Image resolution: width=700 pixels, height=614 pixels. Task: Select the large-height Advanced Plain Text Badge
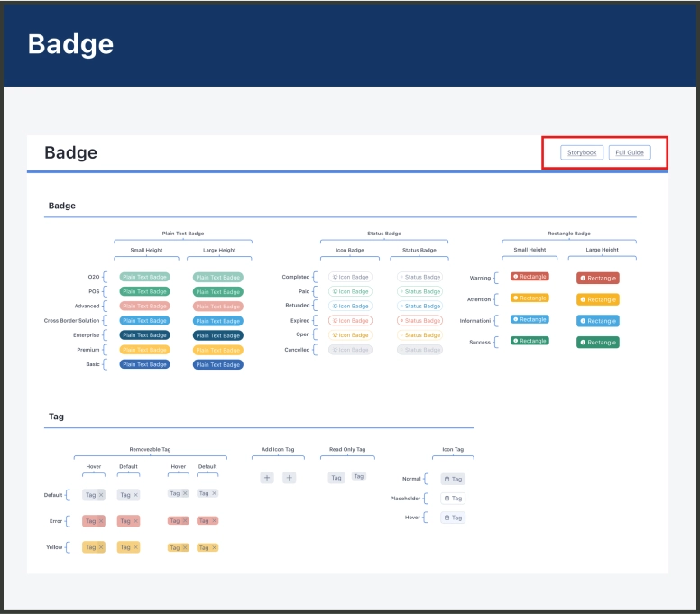coord(218,307)
